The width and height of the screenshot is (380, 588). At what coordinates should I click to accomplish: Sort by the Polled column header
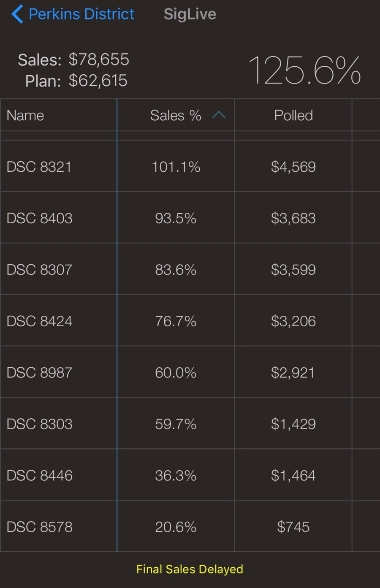tap(293, 115)
